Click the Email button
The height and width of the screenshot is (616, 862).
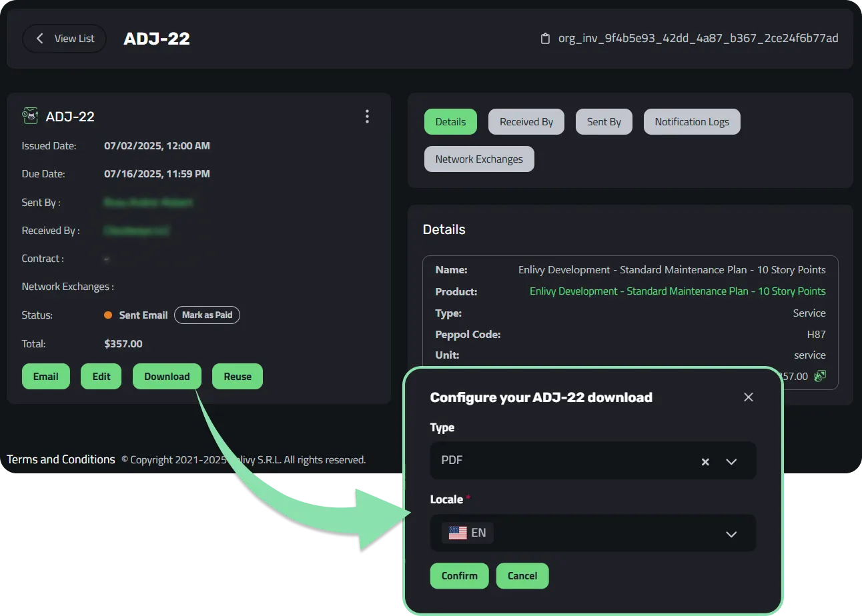tap(46, 376)
